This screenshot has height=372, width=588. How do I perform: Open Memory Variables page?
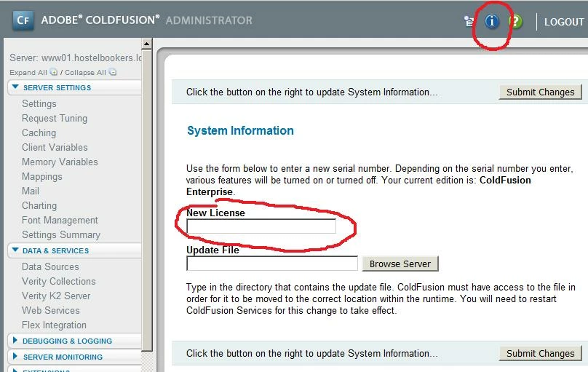click(60, 162)
